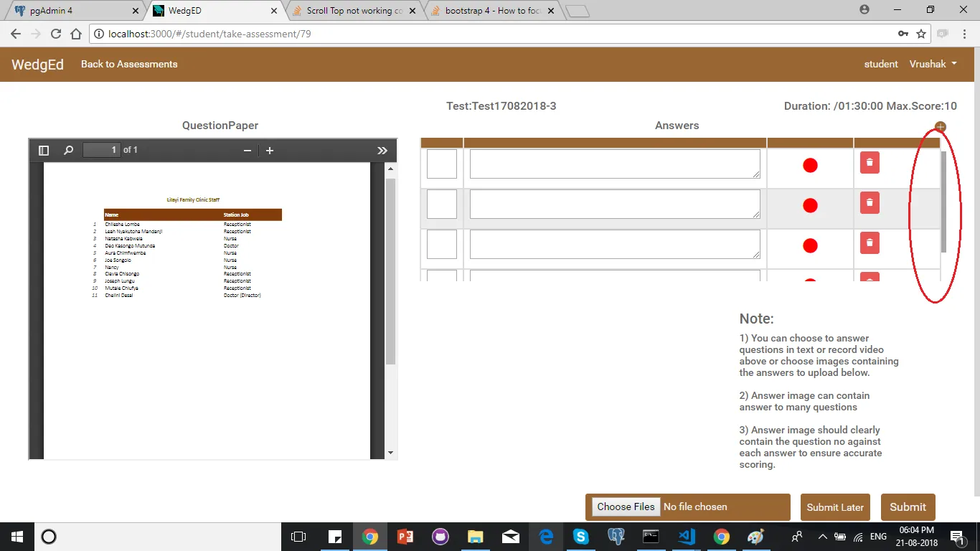This screenshot has width=980, height=551.
Task: Open the Vrushak user dropdown
Action: click(933, 64)
